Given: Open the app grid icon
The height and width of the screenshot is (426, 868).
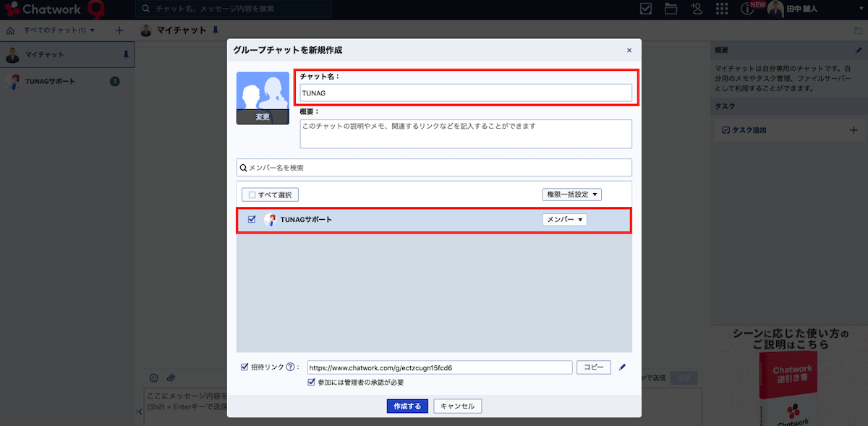Looking at the screenshot, I should tap(721, 9).
